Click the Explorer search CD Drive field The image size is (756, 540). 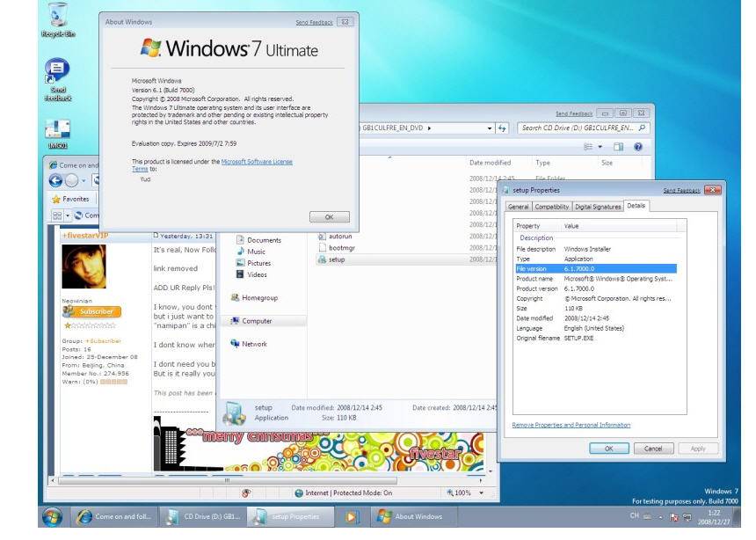click(584, 128)
